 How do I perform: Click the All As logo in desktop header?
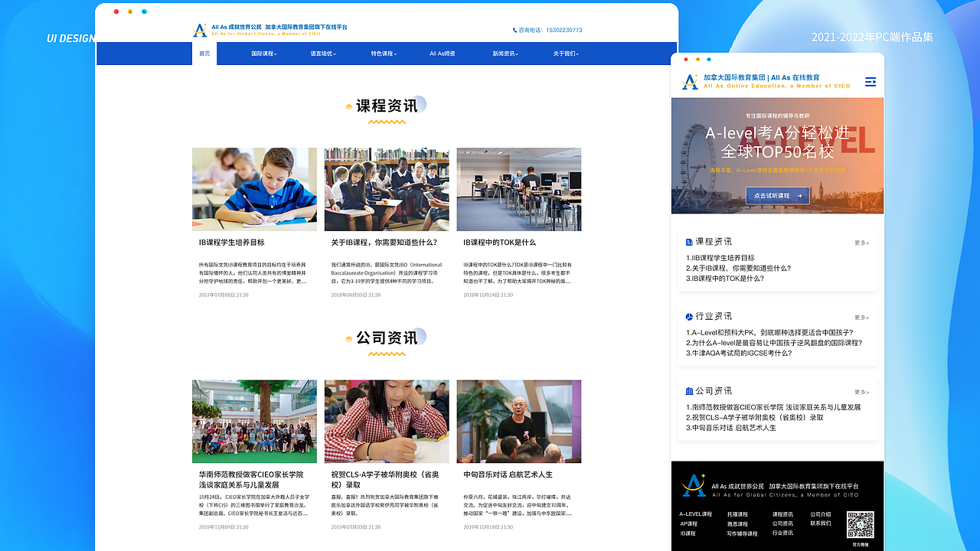pyautogui.click(x=200, y=30)
